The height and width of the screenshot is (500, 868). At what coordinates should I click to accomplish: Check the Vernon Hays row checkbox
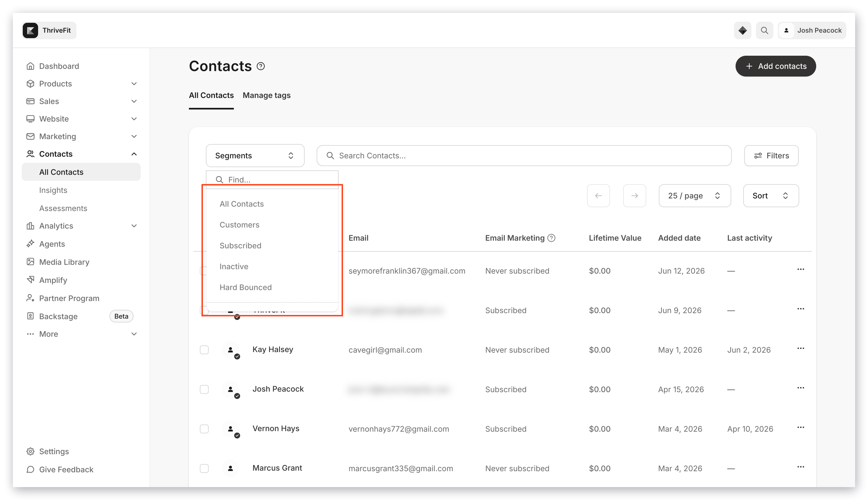[x=204, y=429]
